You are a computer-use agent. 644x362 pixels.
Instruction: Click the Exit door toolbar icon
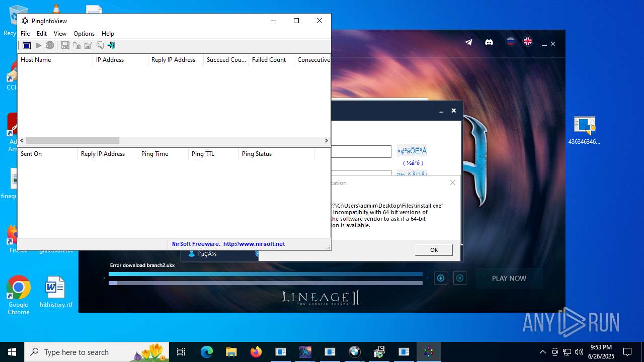(112, 45)
